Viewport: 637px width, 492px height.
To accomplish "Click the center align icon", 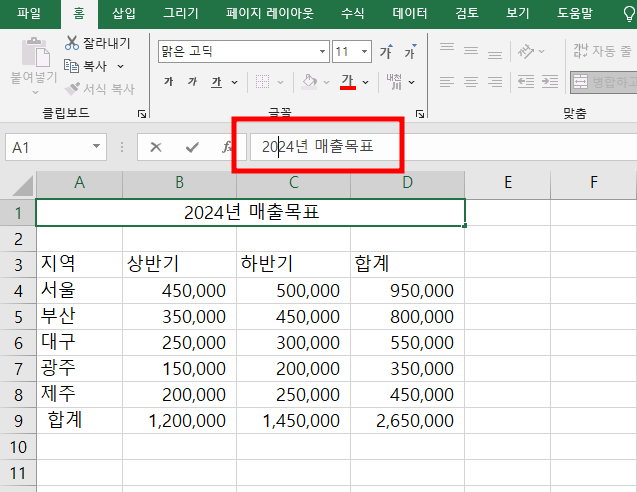I will 471,82.
